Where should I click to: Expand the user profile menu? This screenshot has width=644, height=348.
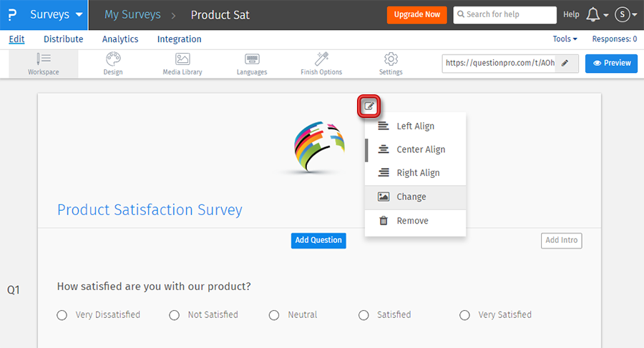pyautogui.click(x=625, y=14)
